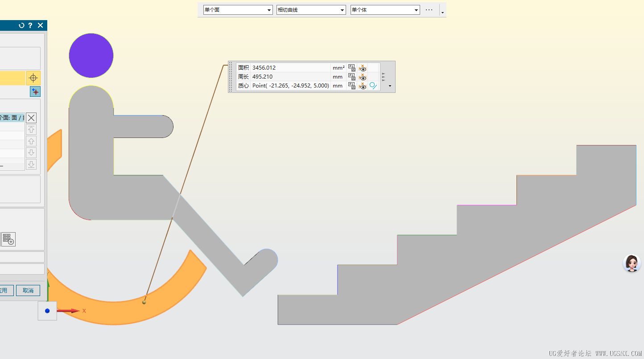The image size is (644, 359).
Task: Move list item to top arrow
Action: (x=31, y=129)
